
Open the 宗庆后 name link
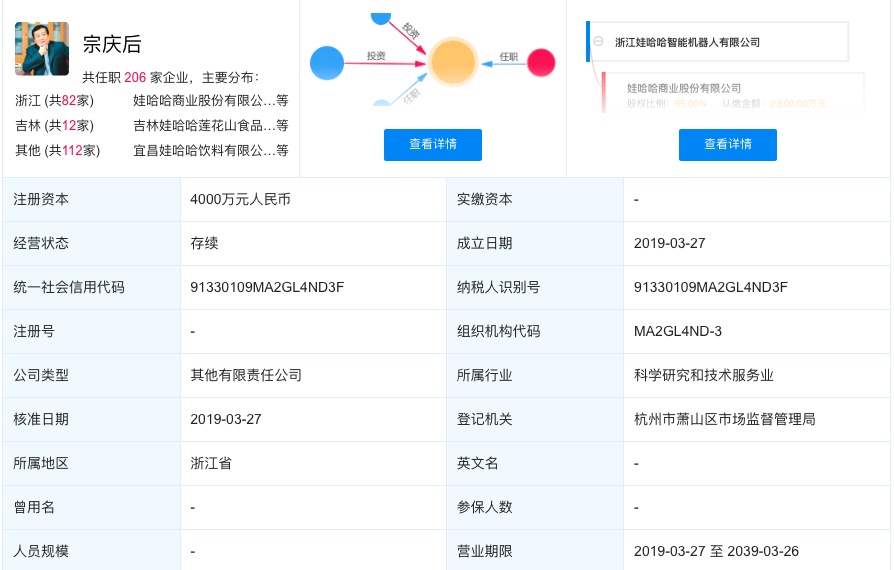[x=111, y=45]
